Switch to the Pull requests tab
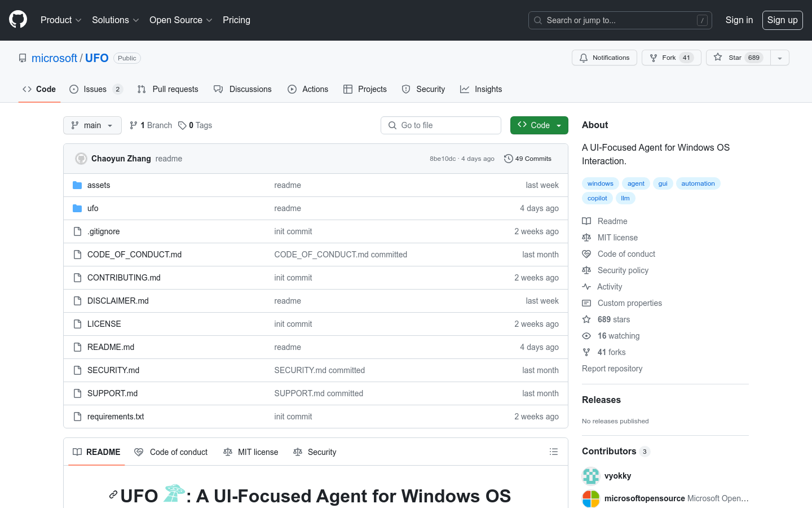The image size is (812, 508). tap(168, 89)
